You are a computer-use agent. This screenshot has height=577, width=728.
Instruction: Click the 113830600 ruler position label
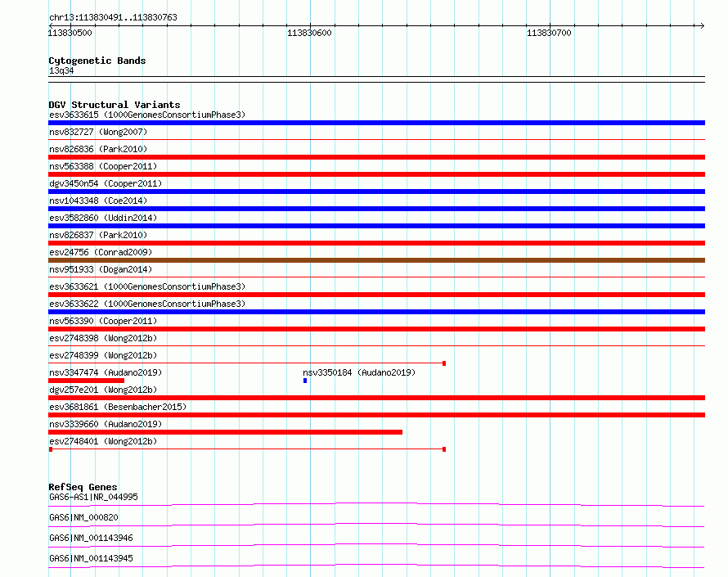coord(309,33)
